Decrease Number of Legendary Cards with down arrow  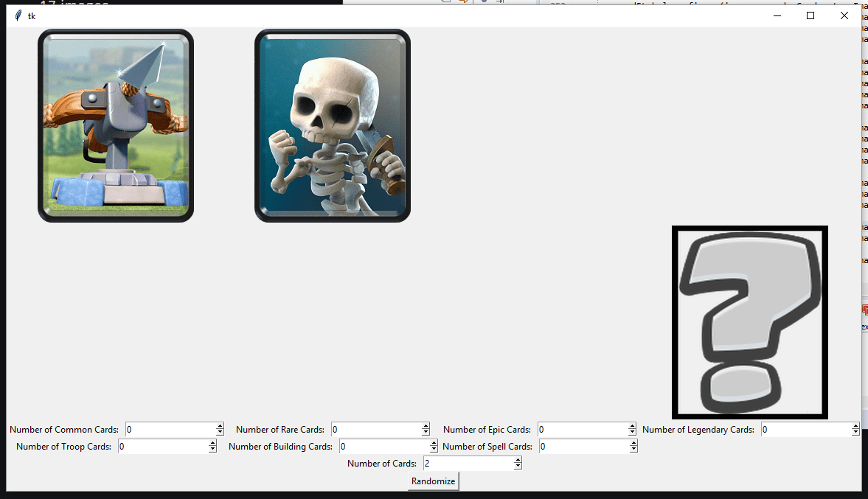[x=855, y=433]
